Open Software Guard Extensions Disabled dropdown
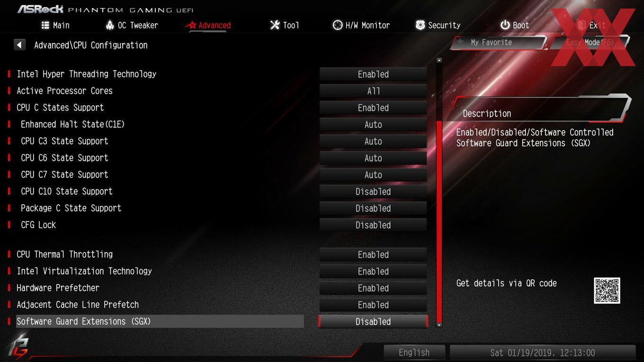This screenshot has height=362, width=644. tap(373, 322)
